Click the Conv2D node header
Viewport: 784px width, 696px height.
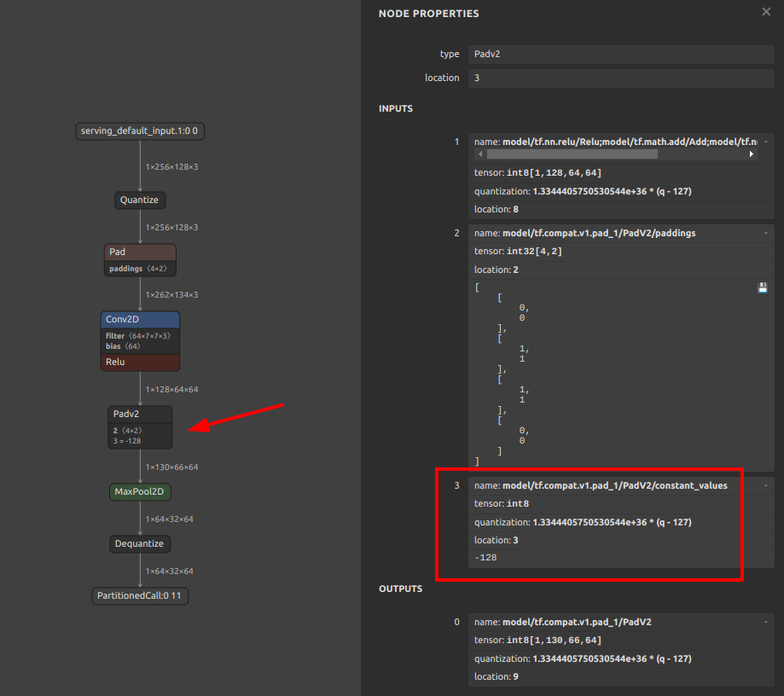[x=140, y=320]
